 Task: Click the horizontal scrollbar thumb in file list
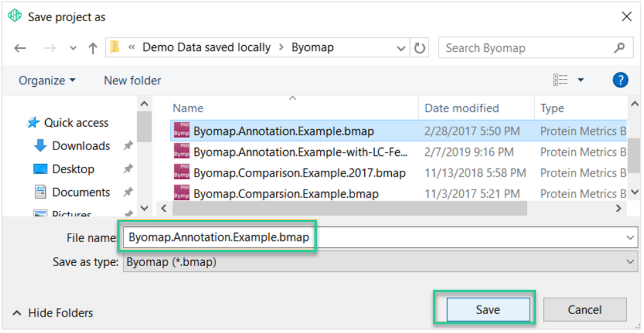click(349, 208)
